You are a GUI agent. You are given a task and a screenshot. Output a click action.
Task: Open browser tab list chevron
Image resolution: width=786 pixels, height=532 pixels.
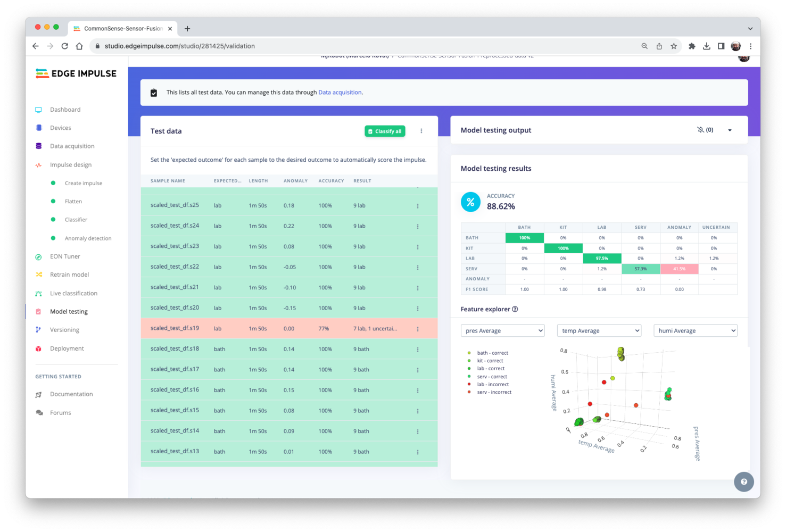(750, 29)
